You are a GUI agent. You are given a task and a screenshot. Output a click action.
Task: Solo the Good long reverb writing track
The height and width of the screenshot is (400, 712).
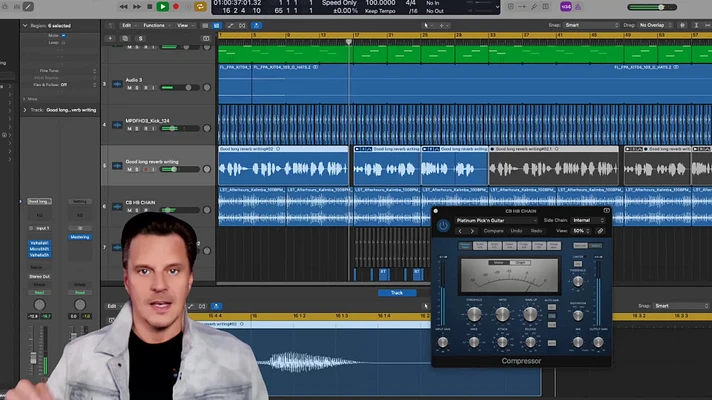coord(137,169)
